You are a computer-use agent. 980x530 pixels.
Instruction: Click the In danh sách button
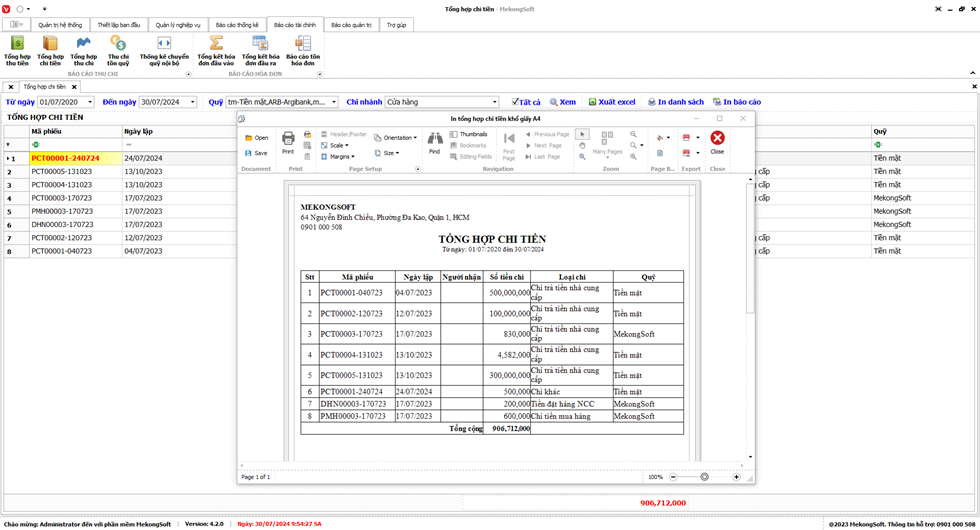(675, 102)
